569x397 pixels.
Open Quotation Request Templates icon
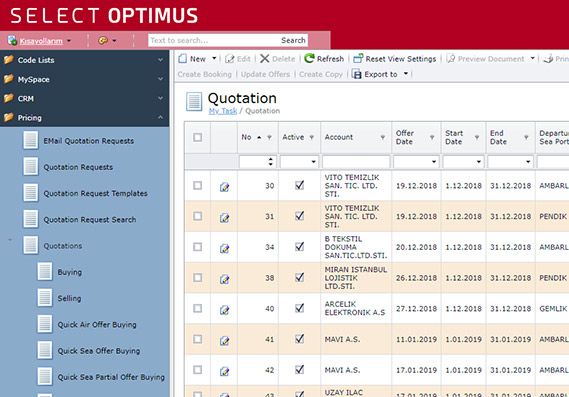click(x=30, y=193)
